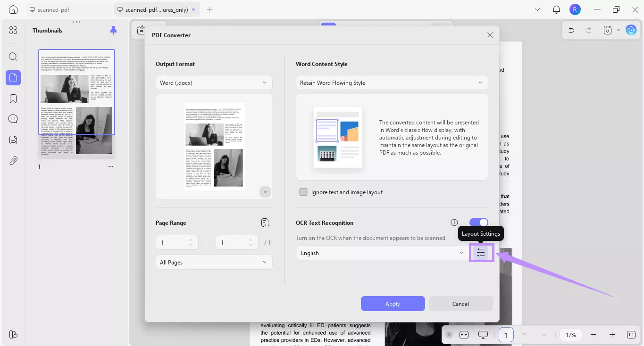Click the Cancel button
The height and width of the screenshot is (346, 644).
[x=460, y=304]
